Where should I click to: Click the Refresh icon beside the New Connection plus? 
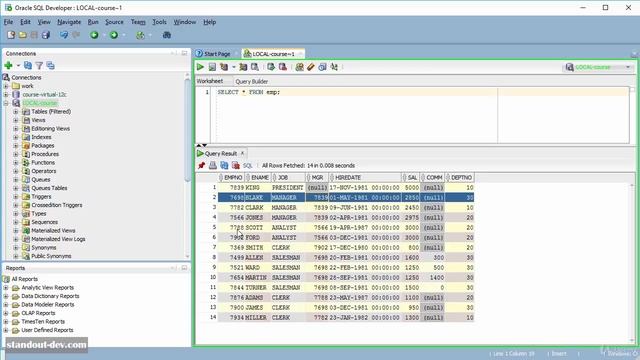click(28, 65)
